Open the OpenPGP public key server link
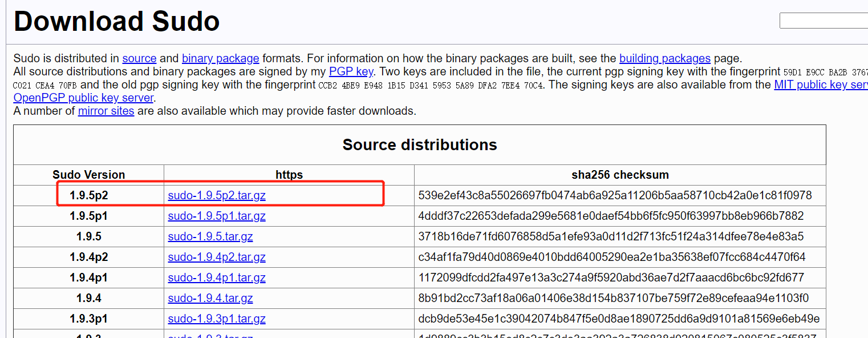The height and width of the screenshot is (338, 868). click(83, 98)
